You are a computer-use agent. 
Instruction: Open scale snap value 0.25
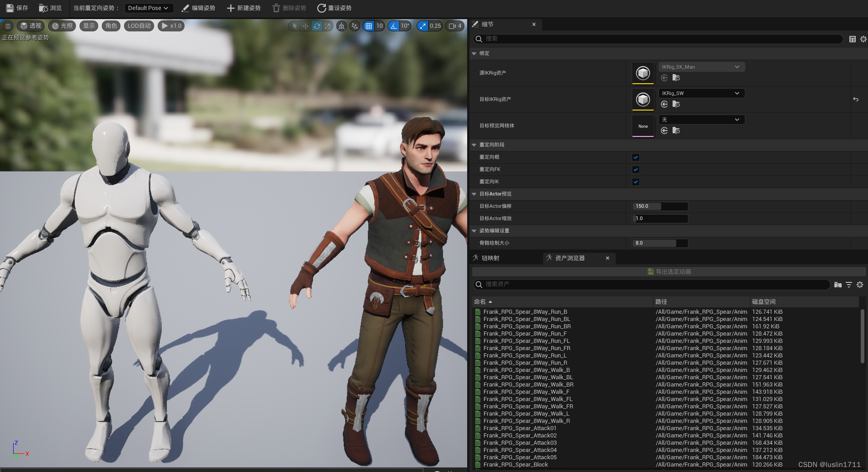pyautogui.click(x=435, y=26)
